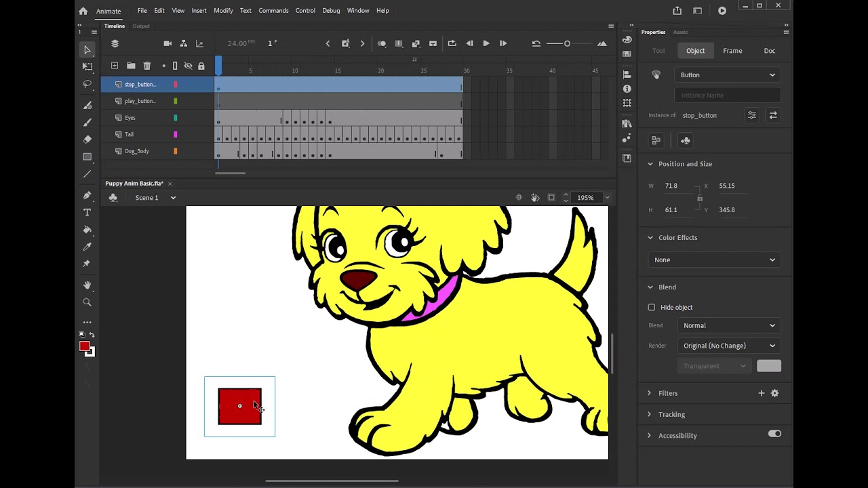Select the Classic Brush tool
Image resolution: width=868 pixels, height=488 pixels.
click(x=87, y=122)
